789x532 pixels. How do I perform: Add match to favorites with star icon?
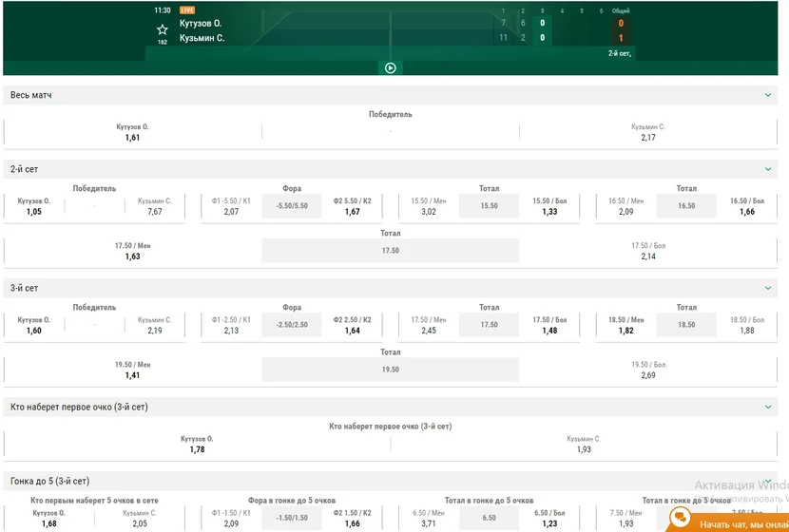point(162,29)
